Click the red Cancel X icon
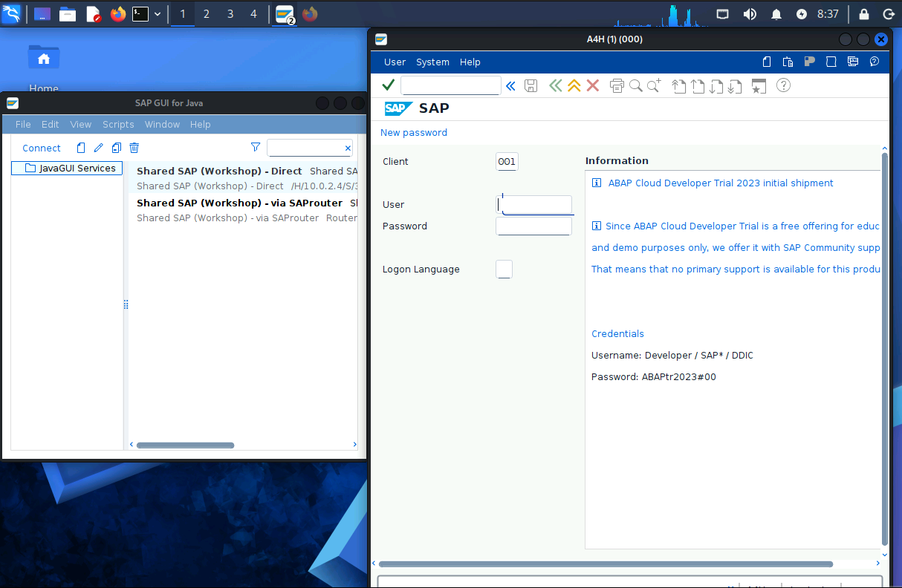 (x=592, y=85)
